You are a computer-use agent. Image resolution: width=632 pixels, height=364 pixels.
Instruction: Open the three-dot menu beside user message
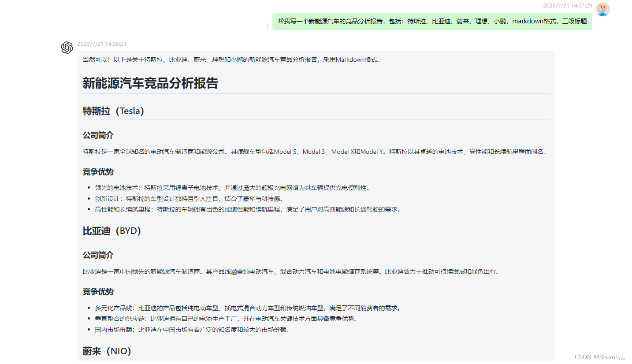pos(267,27)
